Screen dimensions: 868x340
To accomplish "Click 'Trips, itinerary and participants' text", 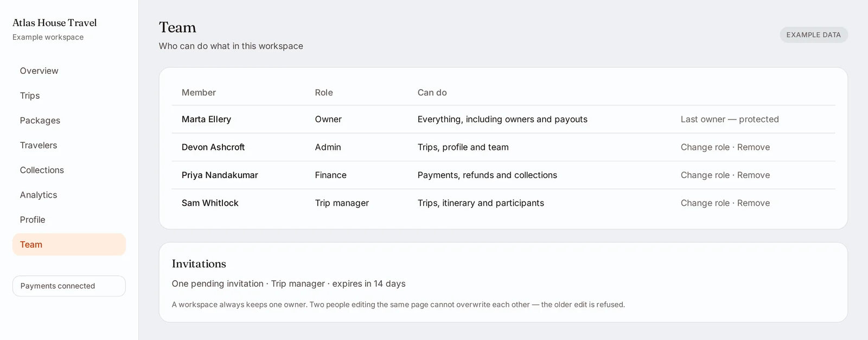I will click(x=481, y=203).
